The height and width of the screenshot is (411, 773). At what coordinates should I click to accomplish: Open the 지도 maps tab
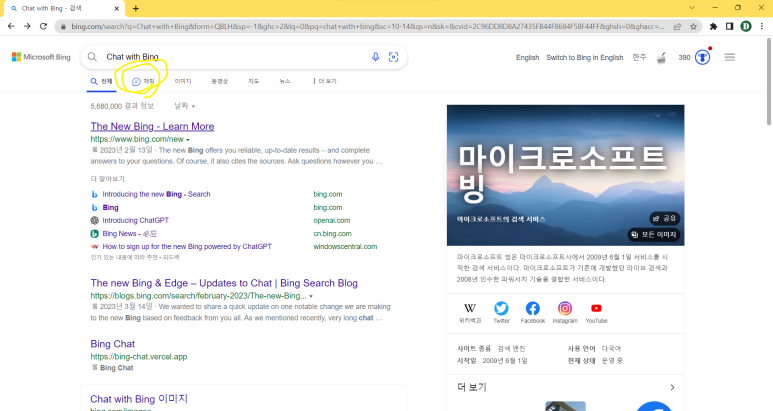coord(253,81)
